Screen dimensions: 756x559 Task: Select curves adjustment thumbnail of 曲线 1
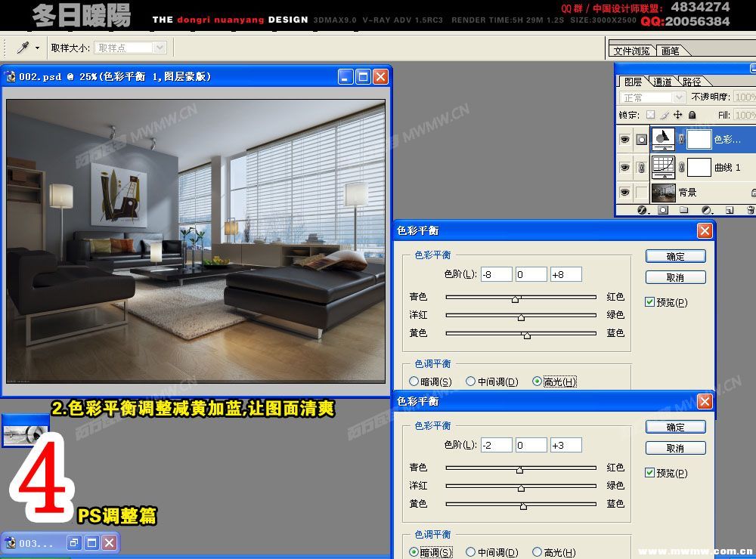(664, 167)
